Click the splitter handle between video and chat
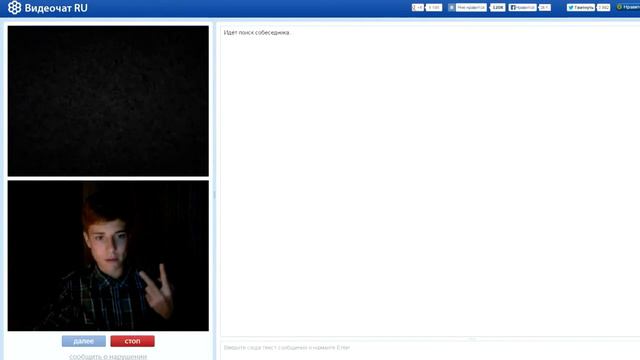Screen dimensions: 640x360 [x=214, y=195]
